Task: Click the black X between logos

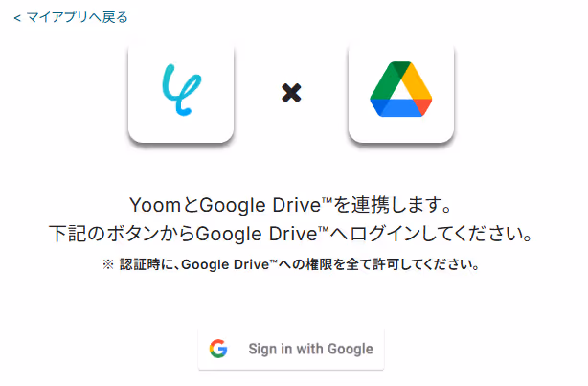Action: 291,93
